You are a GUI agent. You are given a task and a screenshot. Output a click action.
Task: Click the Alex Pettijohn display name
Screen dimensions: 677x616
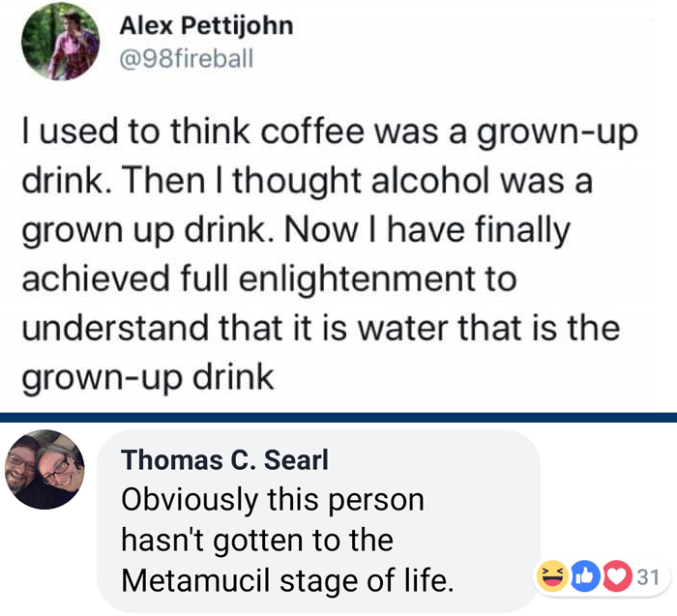[206, 26]
